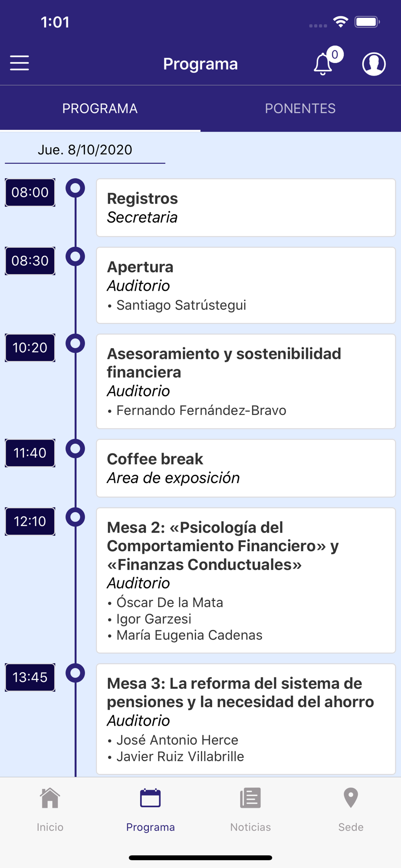The width and height of the screenshot is (401, 868).
Task: Tap the 08:00 timeline marker circle
Action: coord(75,188)
